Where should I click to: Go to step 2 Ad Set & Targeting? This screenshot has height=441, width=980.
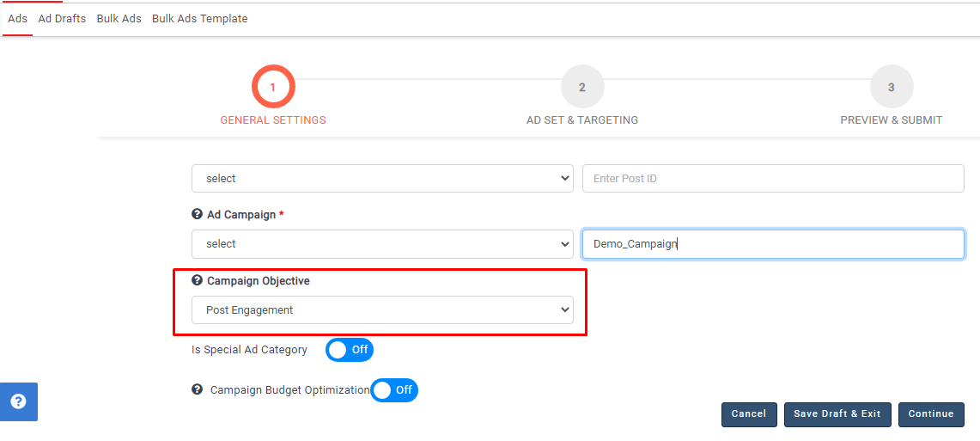582,87
